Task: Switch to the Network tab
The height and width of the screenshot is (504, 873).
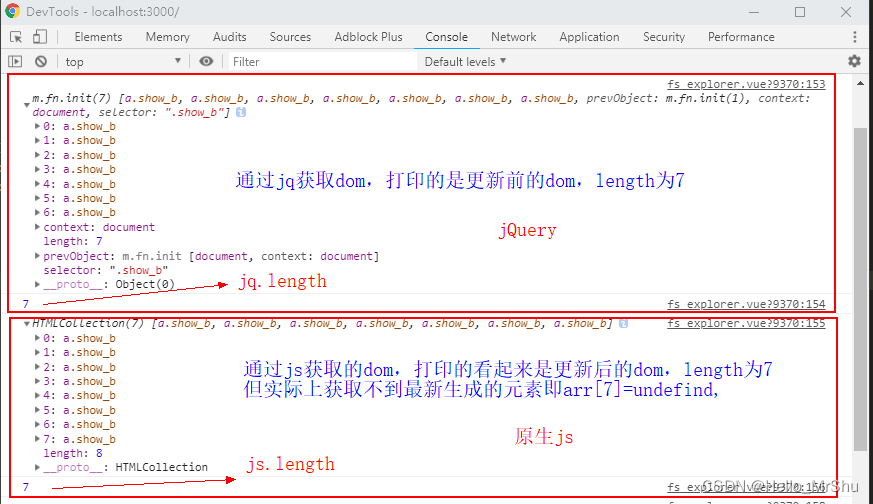Action: point(513,37)
